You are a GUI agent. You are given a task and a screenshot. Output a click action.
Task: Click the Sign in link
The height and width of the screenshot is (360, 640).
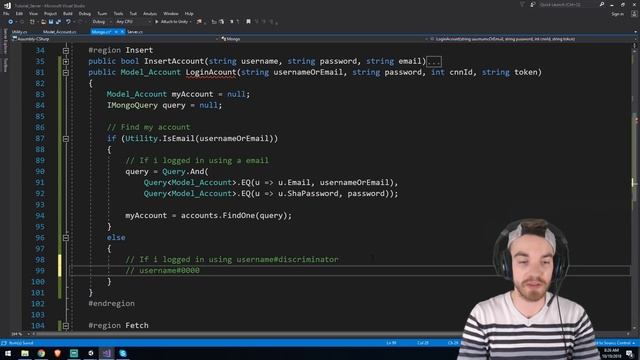(618, 14)
